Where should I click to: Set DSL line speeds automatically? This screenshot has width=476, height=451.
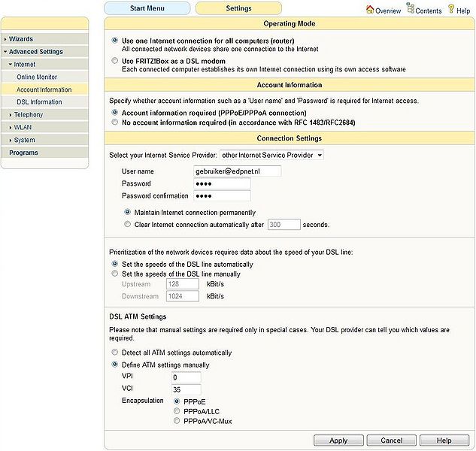tap(115, 264)
